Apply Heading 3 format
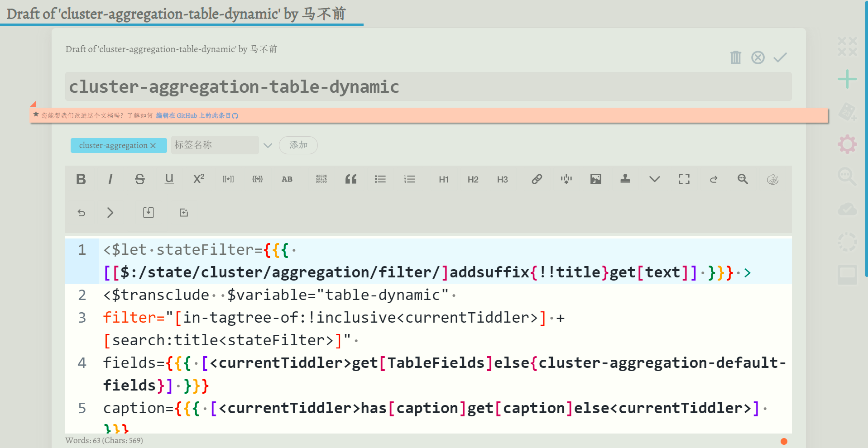This screenshot has height=448, width=868. (x=503, y=179)
